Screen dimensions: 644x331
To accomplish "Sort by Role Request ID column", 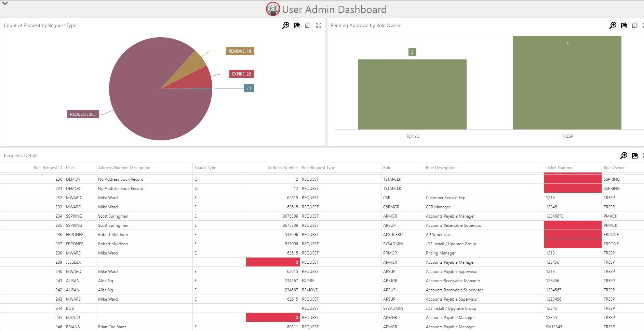I will coord(48,168).
